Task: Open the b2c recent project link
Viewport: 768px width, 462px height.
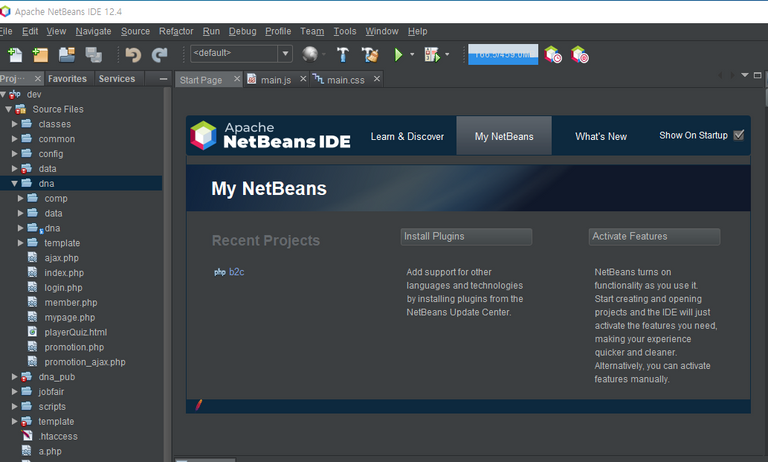Action: coord(237,272)
